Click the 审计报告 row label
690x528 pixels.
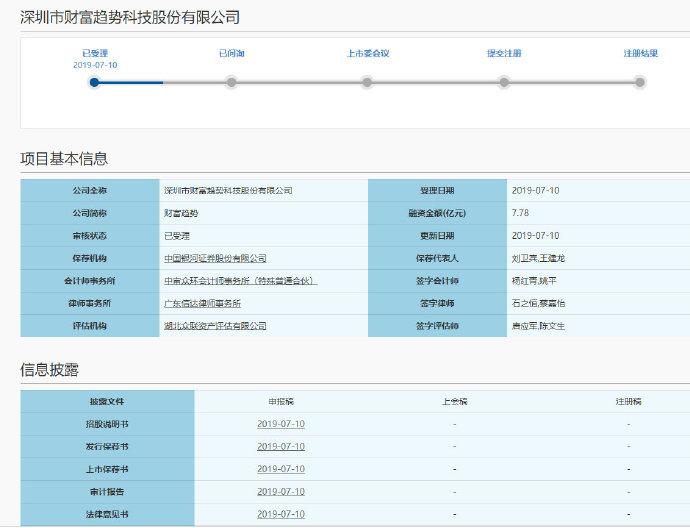pos(107,491)
